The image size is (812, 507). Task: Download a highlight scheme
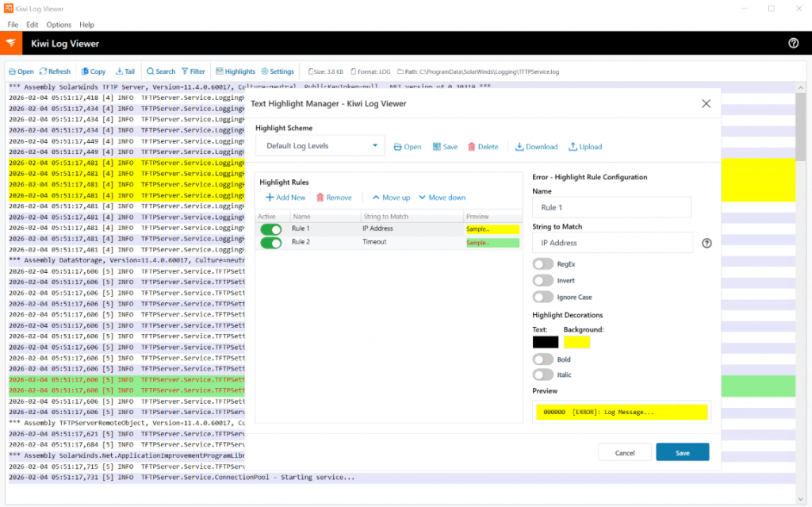[537, 147]
